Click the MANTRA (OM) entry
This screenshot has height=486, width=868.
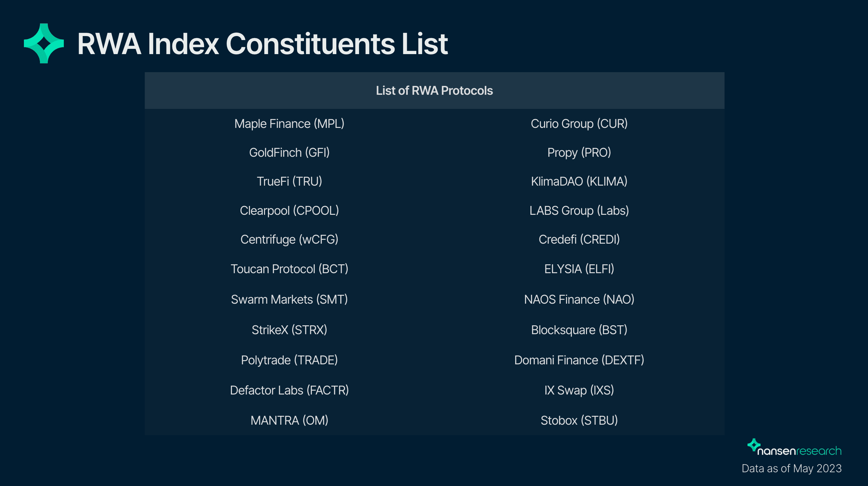(290, 420)
